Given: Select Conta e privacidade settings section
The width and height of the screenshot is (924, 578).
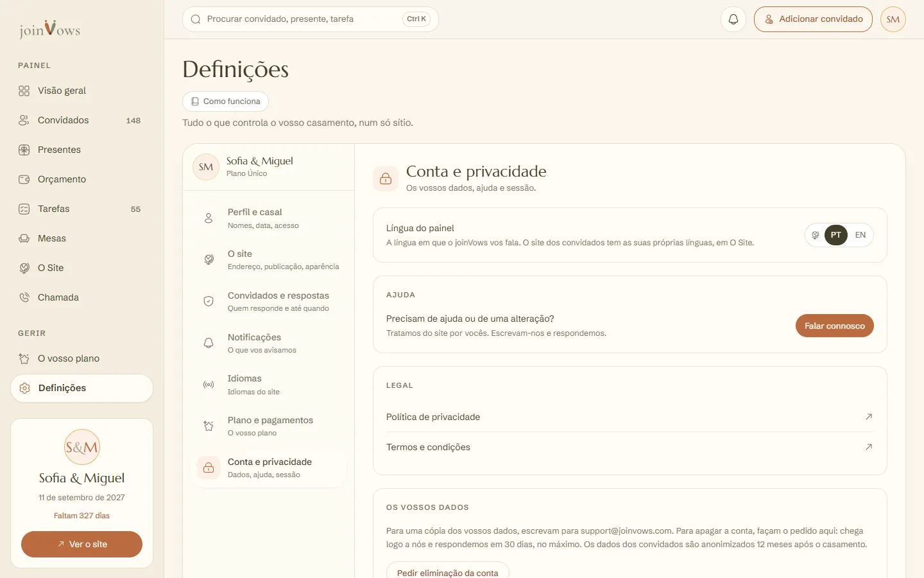Looking at the screenshot, I should (268, 468).
